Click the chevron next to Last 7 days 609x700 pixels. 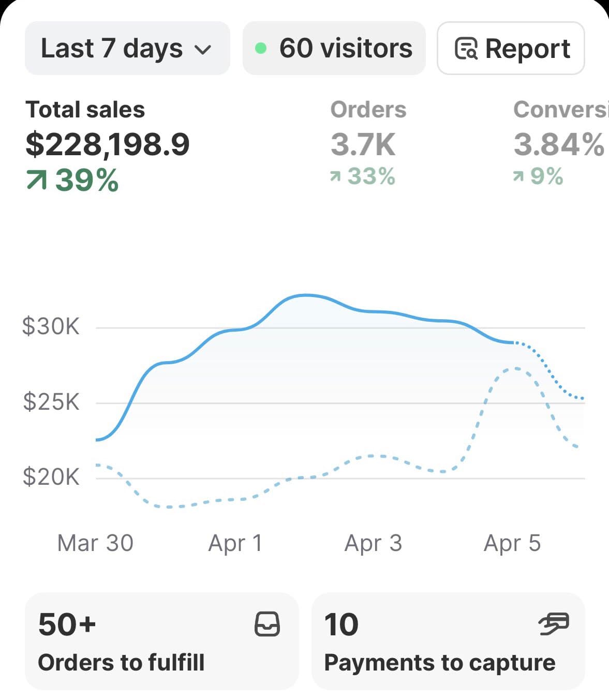tap(203, 50)
